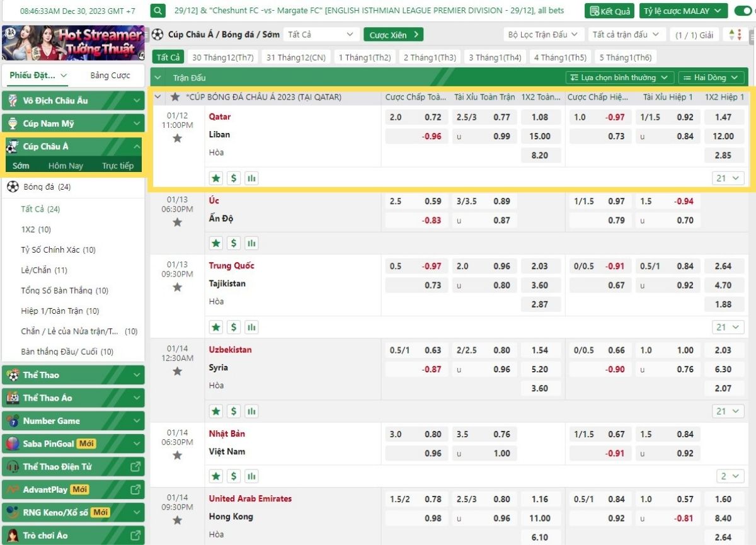Open statistics bar-chart icon under Trung Quốc match
This screenshot has width=756, height=545.
coord(251,327)
